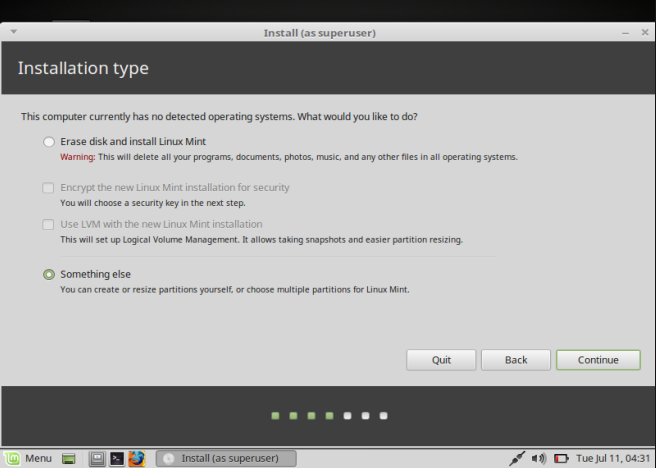Viewport: 656px width, 468px height.
Task: Click the red Warning: label text
Action: point(78,157)
